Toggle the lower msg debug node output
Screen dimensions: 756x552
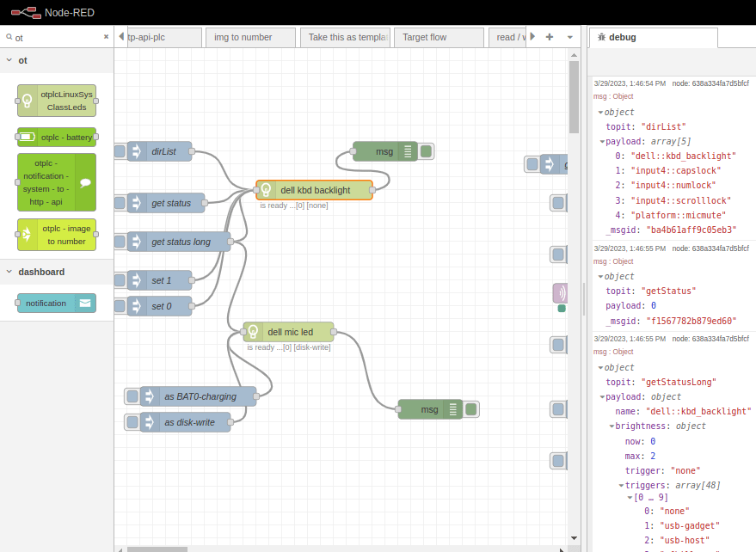pyautogui.click(x=471, y=409)
